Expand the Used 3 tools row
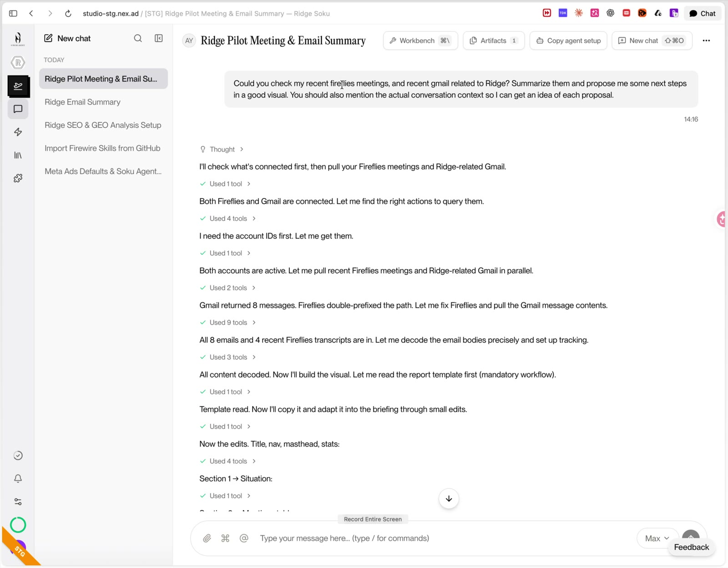 click(x=228, y=357)
